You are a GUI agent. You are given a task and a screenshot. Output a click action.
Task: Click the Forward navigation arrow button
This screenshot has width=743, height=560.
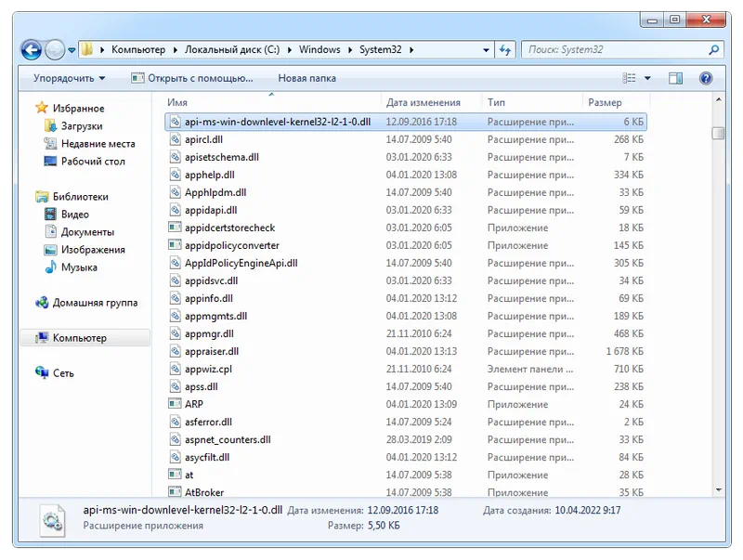pos(55,50)
